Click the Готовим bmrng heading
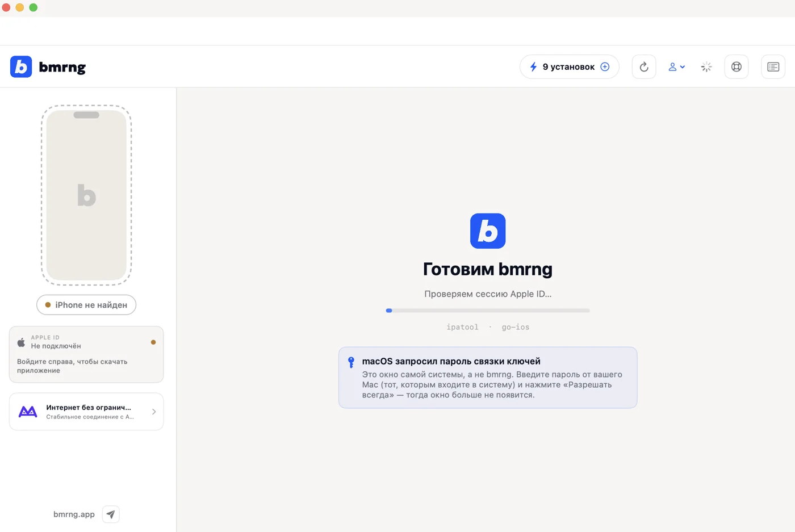This screenshot has width=795, height=532. [488, 269]
